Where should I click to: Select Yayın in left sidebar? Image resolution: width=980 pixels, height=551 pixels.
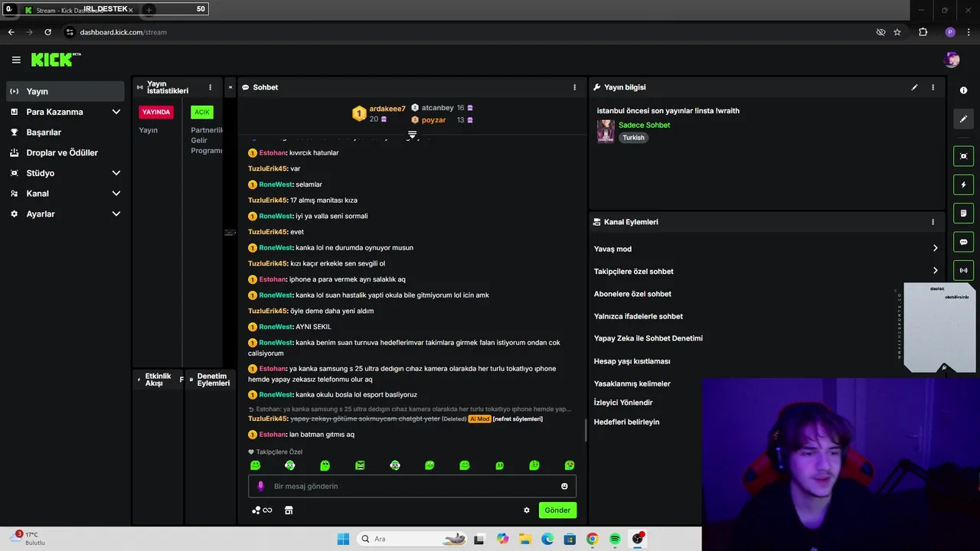click(65, 91)
